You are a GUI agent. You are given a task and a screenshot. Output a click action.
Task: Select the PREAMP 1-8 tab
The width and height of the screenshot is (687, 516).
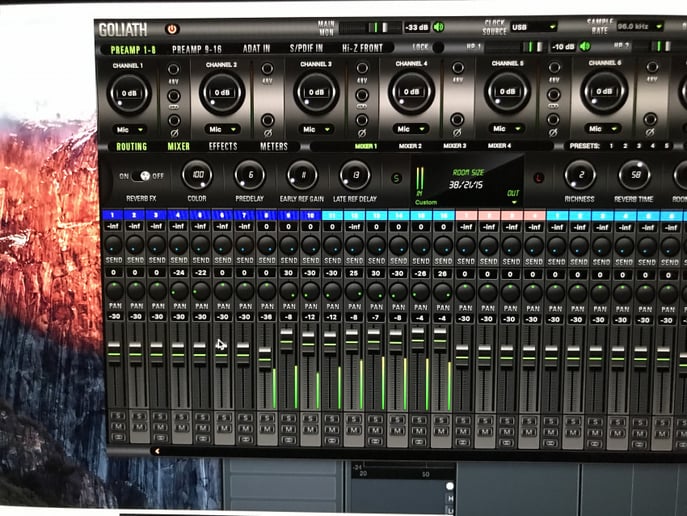click(x=133, y=50)
